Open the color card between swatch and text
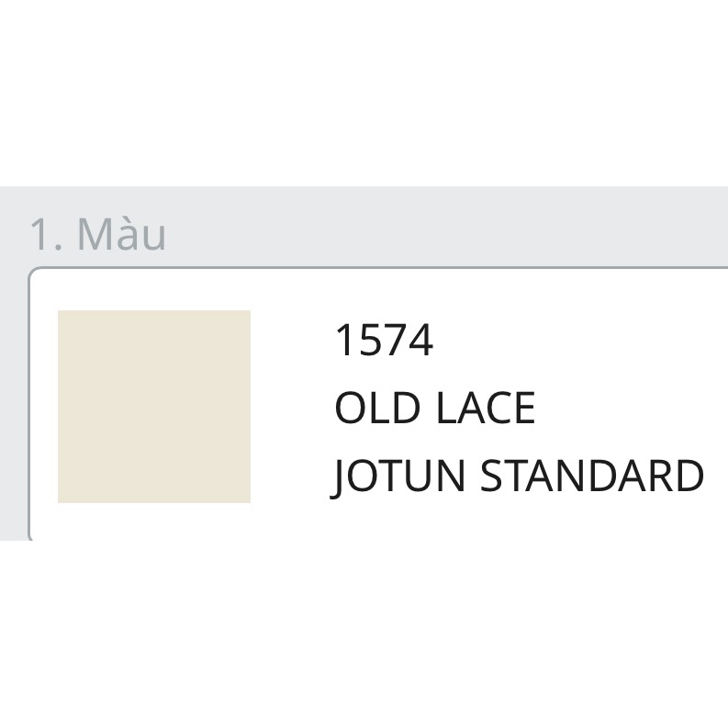This screenshot has width=728, height=728. click(290, 407)
